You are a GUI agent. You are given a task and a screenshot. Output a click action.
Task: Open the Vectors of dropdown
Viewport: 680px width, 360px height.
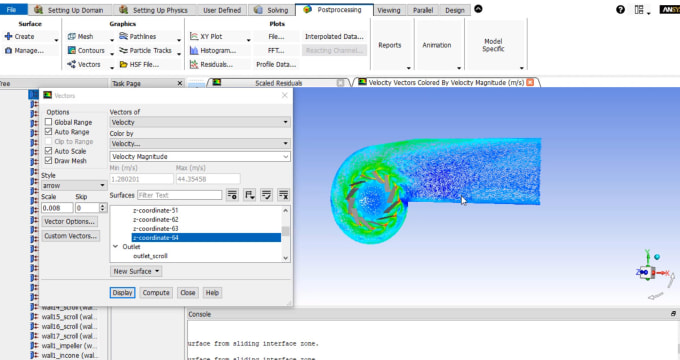200,122
